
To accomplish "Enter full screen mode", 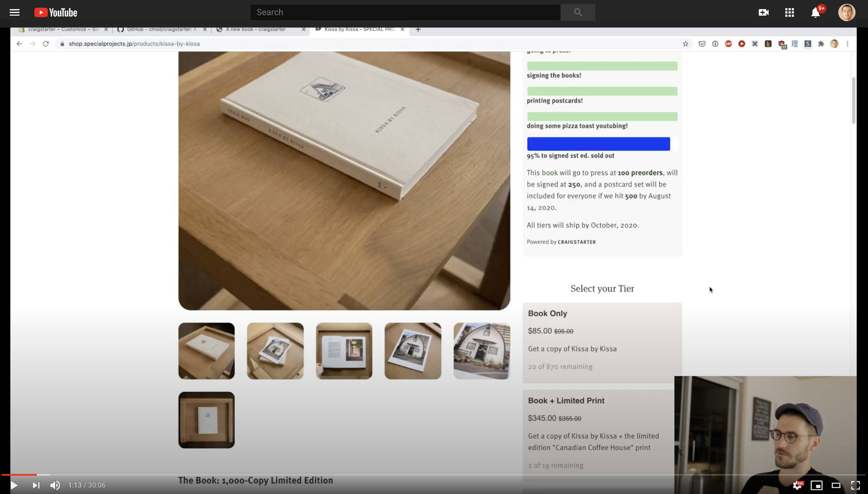I will (x=855, y=485).
